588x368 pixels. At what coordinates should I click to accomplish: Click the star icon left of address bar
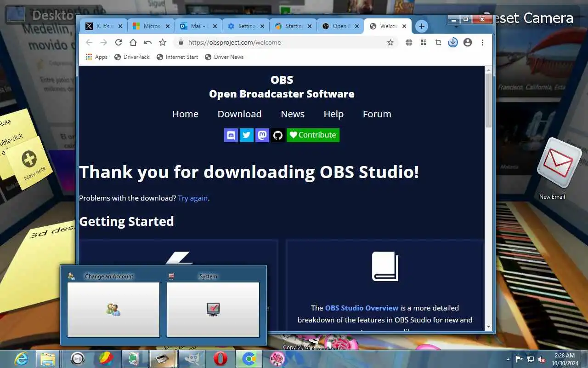pyautogui.click(x=162, y=42)
